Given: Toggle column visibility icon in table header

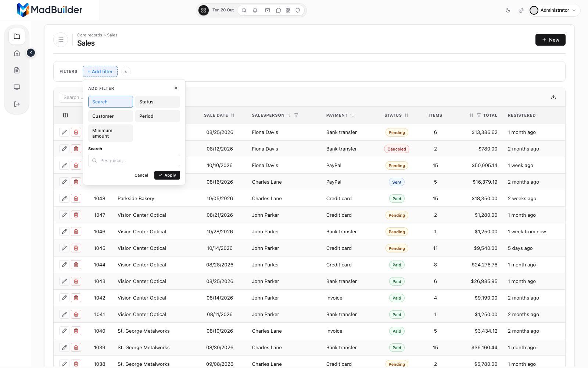Looking at the screenshot, I should coord(65,115).
